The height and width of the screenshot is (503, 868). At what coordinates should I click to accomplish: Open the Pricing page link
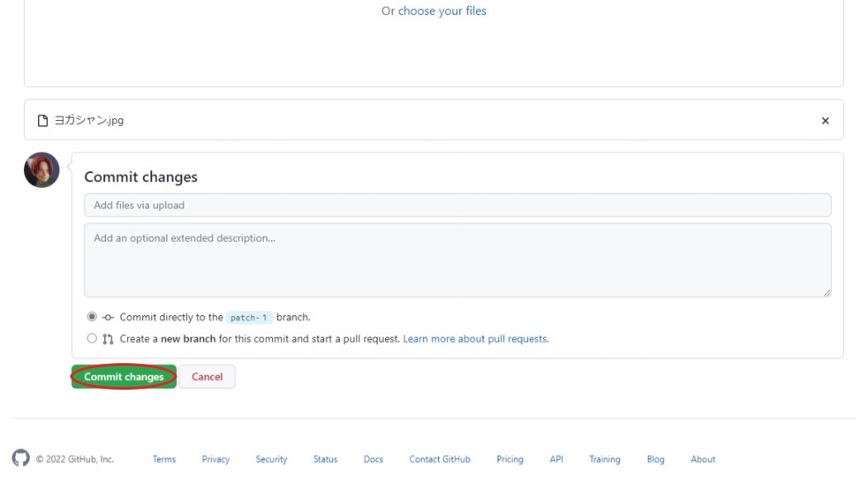[x=510, y=459]
